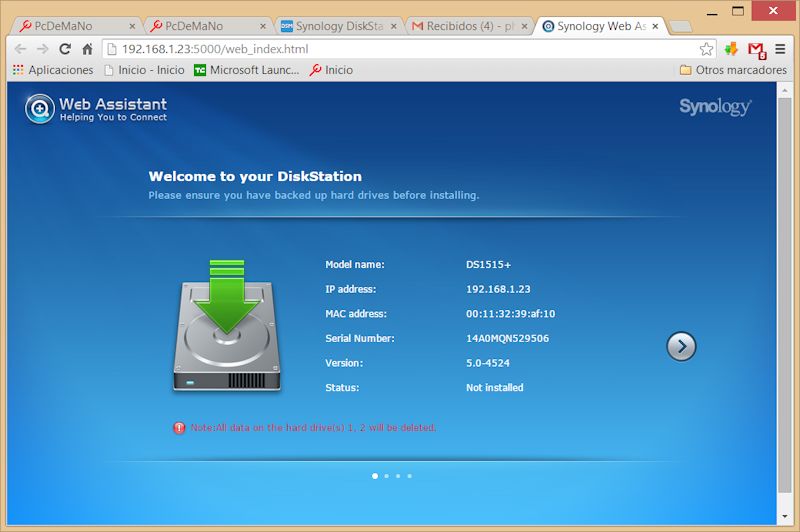Click the model name value DS1515+
The image size is (800, 532).
(488, 265)
